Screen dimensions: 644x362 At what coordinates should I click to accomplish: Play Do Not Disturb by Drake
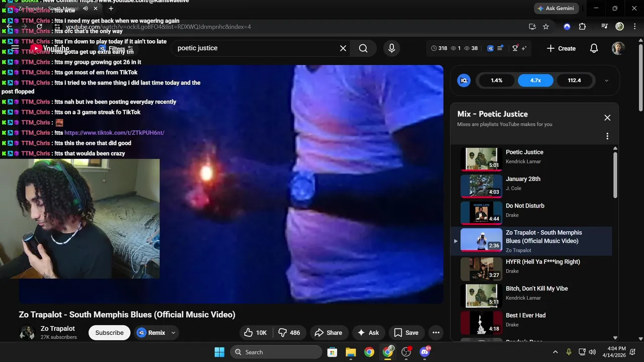click(x=532, y=212)
